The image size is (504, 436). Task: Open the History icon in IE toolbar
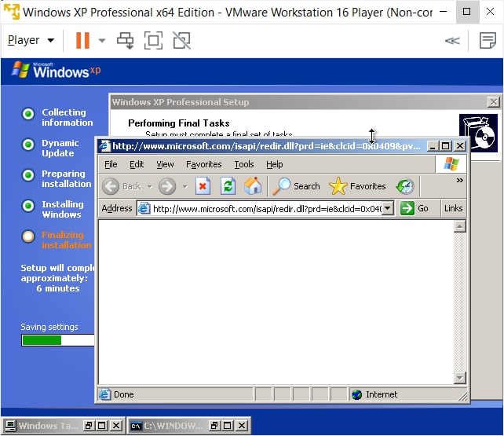click(x=405, y=186)
